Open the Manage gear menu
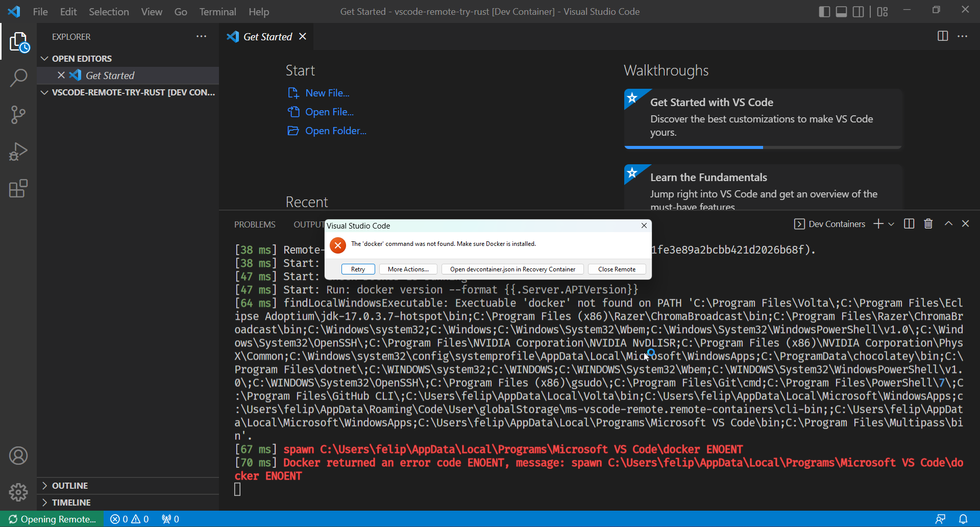Image resolution: width=980 pixels, height=527 pixels. [x=18, y=492]
